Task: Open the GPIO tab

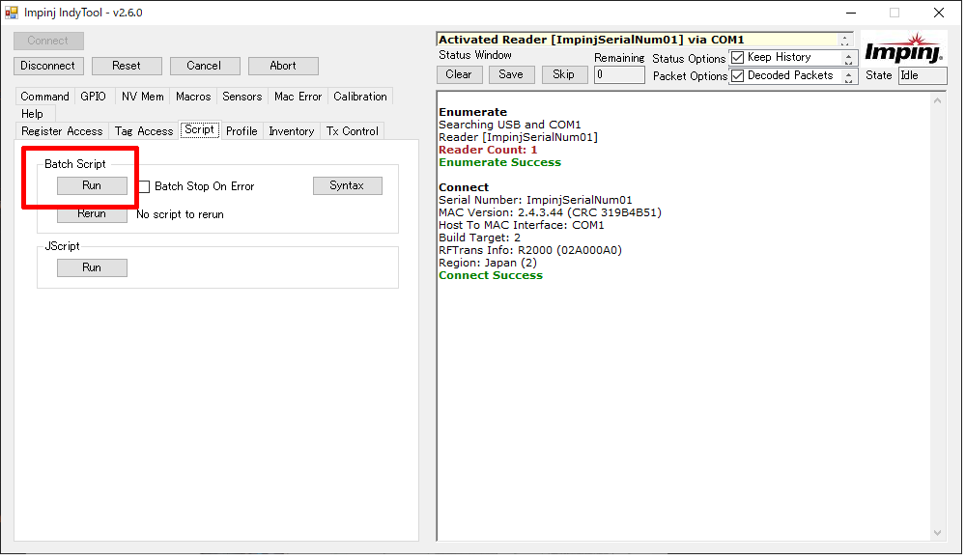Action: 94,97
